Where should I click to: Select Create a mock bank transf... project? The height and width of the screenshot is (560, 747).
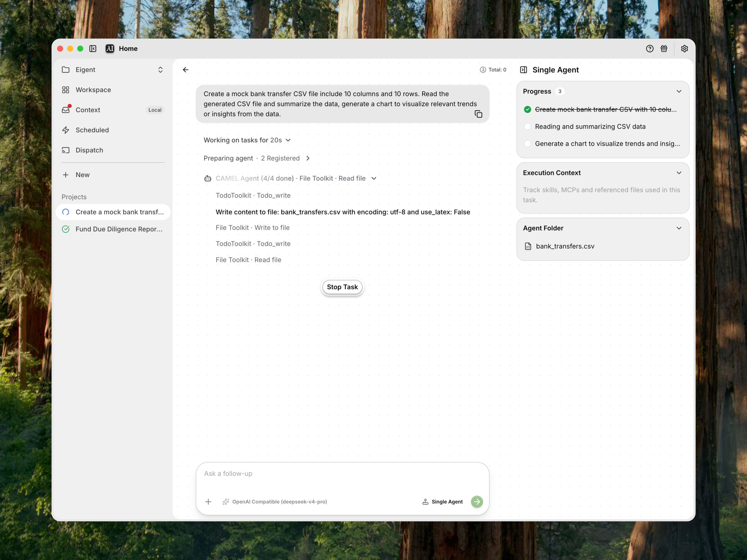113,212
